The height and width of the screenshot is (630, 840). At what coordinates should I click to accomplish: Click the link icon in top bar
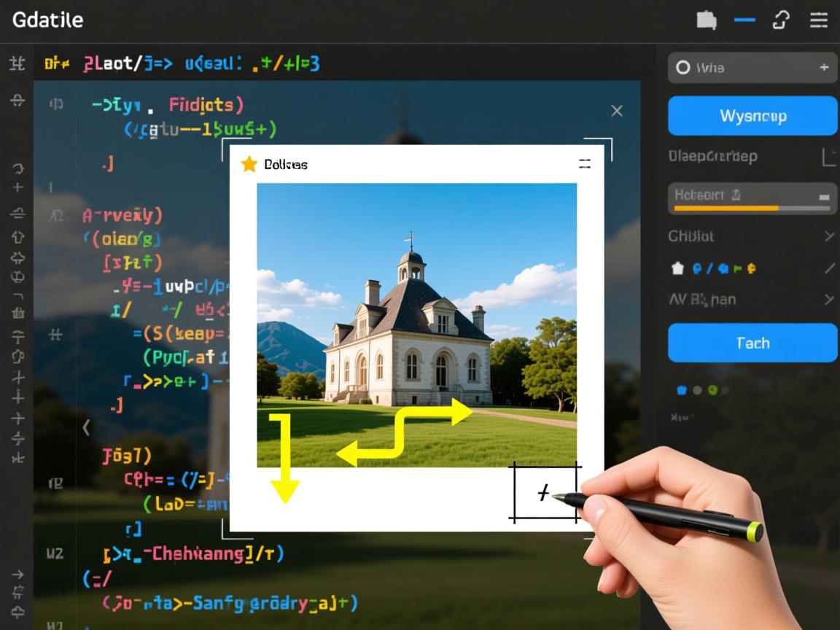pos(781,20)
